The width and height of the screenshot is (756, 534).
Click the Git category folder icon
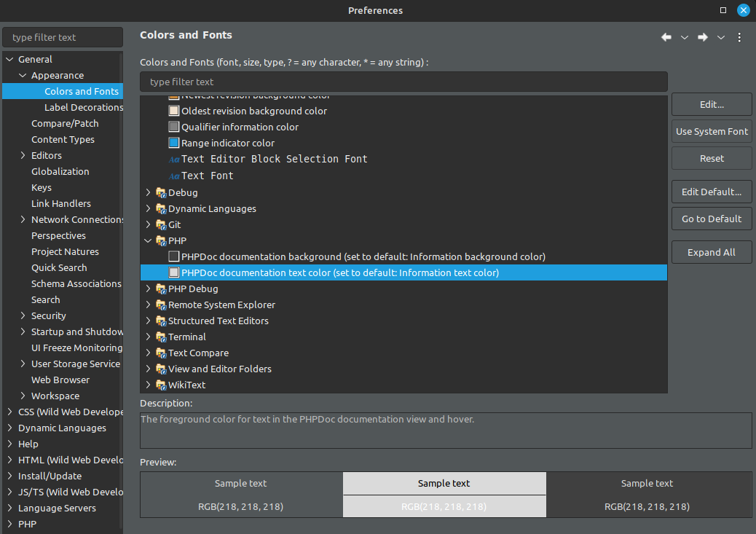[161, 225]
